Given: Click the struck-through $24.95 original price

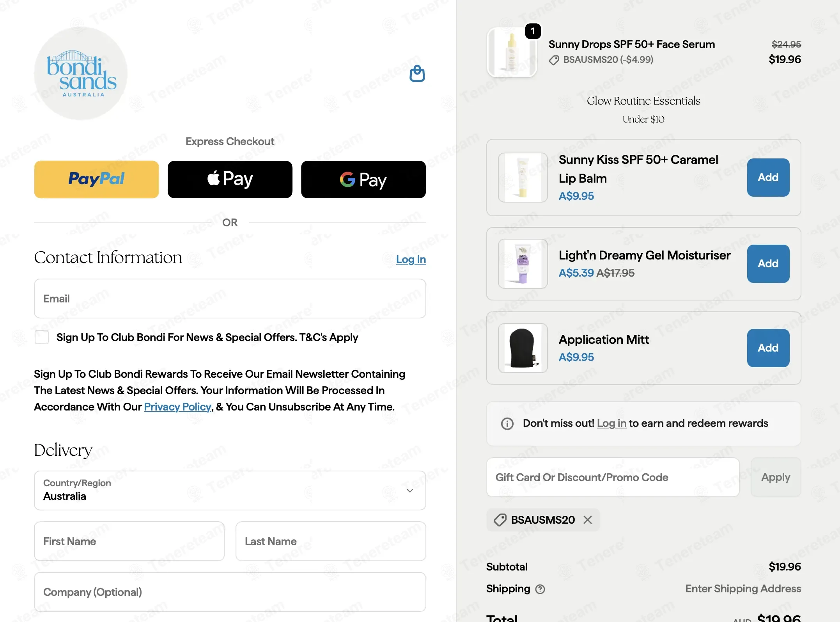Looking at the screenshot, I should click(x=786, y=44).
